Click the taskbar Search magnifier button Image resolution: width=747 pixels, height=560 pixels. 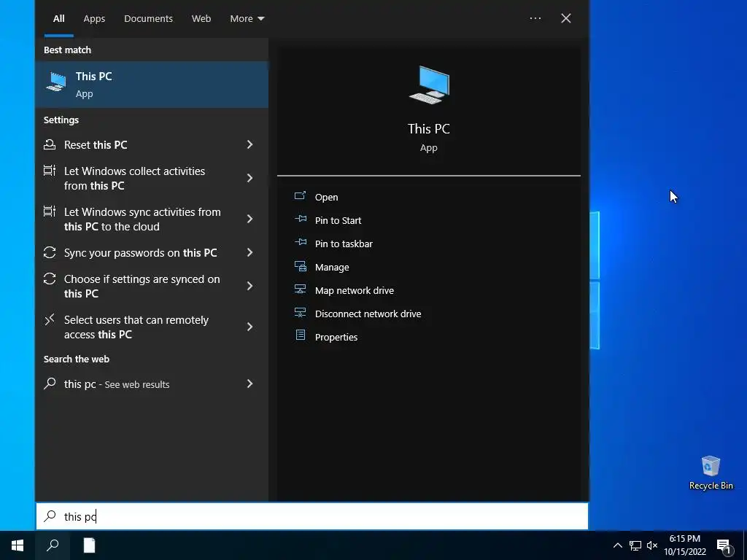[x=53, y=545]
